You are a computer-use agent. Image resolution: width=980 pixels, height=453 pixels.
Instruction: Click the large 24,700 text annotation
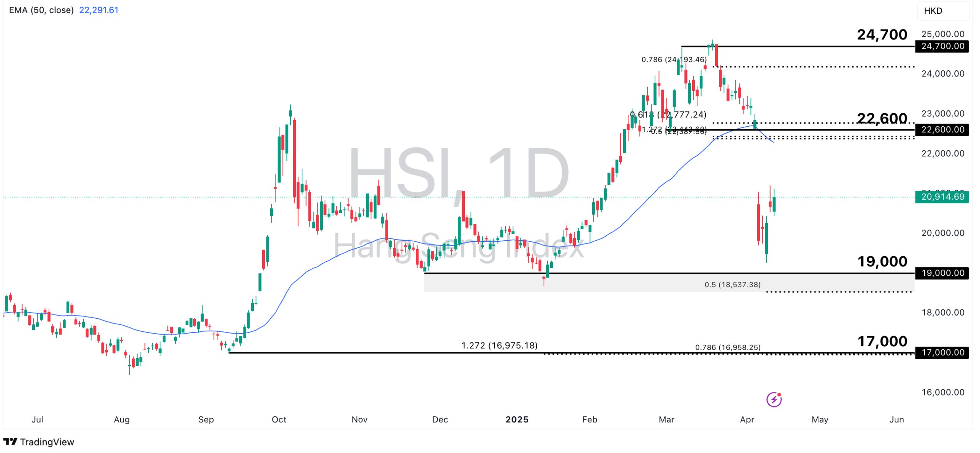tap(882, 35)
